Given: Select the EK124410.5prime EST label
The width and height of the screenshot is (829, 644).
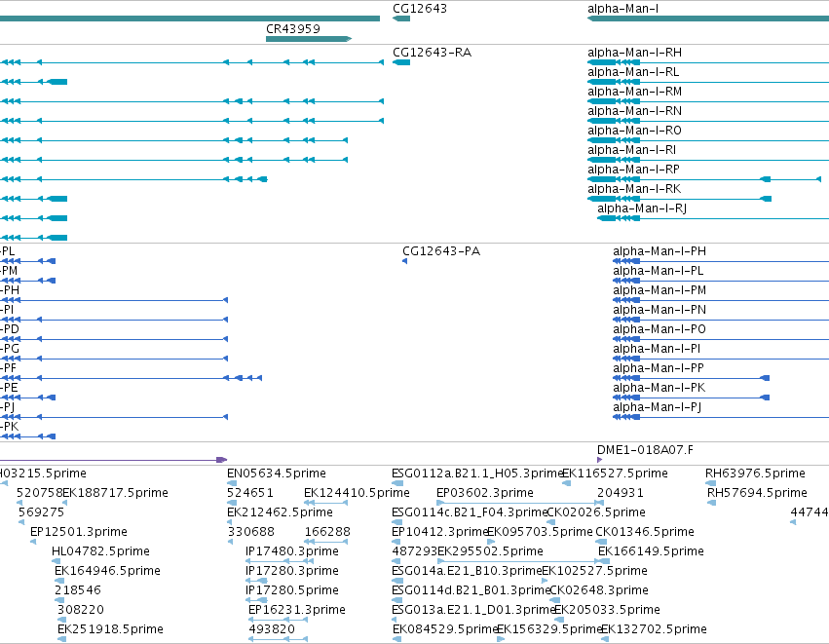Looking at the screenshot, I should [x=357, y=493].
